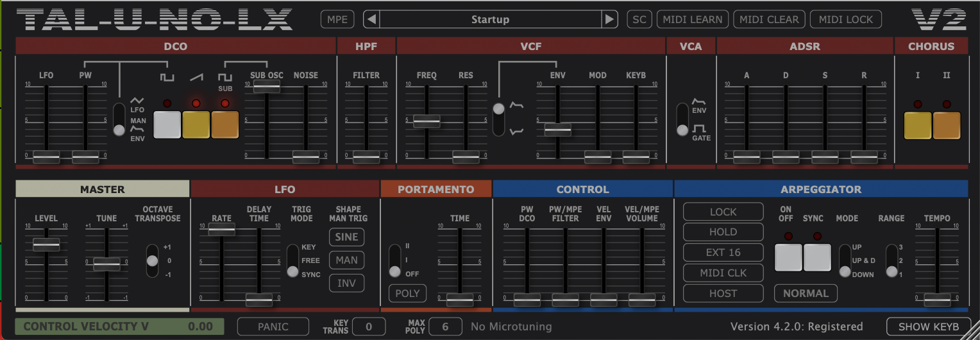980x340 pixels.
Task: Select the previous preset arrow
Action: [371, 19]
